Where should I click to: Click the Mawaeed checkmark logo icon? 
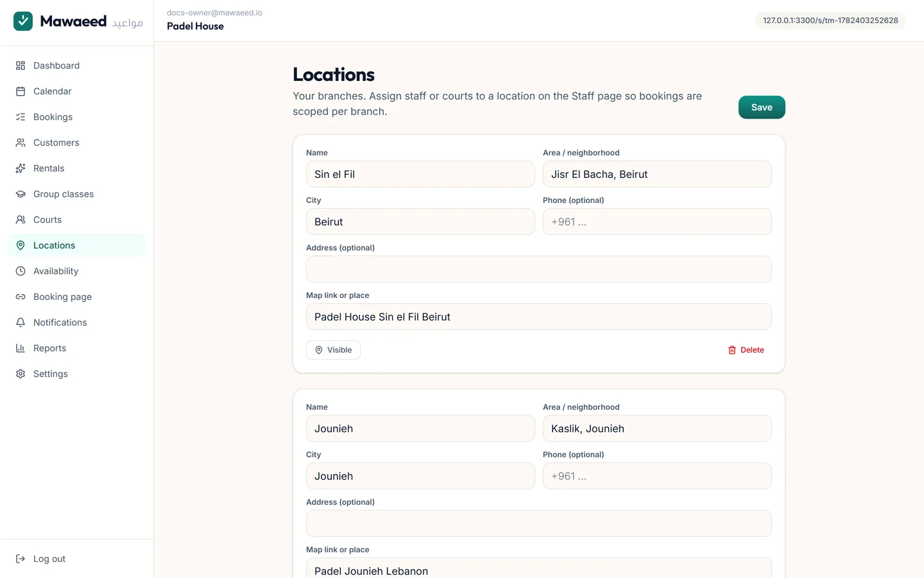(x=23, y=21)
